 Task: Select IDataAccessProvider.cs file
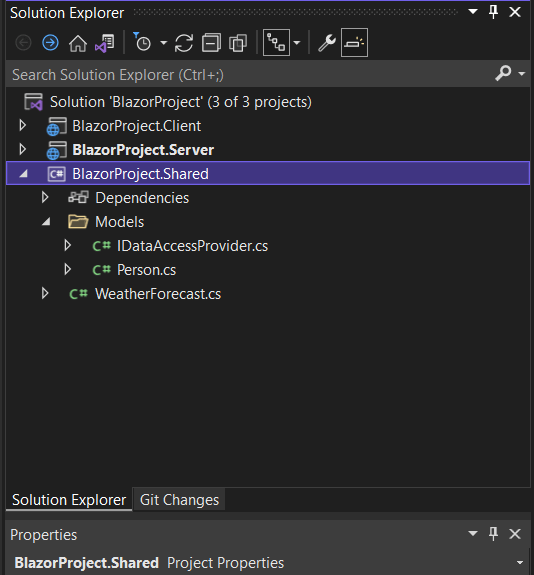click(x=192, y=246)
